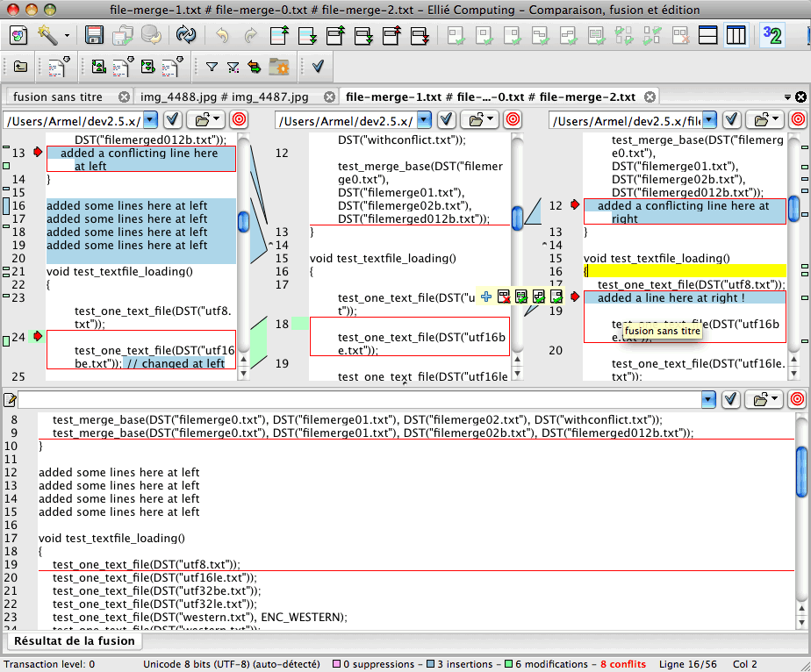This screenshot has width=811, height=672.
Task: Select the file-merge-1.txt comparison tab
Action: click(491, 97)
